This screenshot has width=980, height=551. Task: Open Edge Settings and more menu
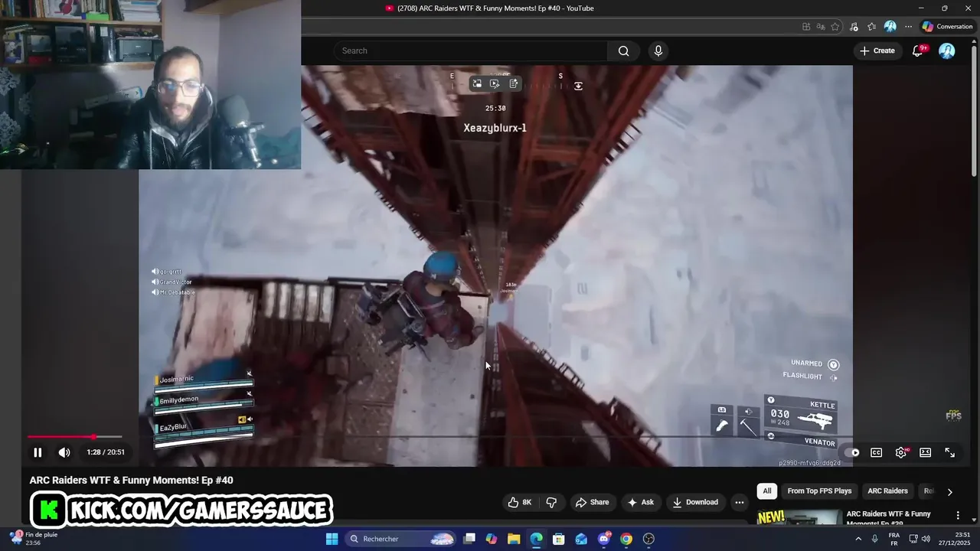pos(909,26)
